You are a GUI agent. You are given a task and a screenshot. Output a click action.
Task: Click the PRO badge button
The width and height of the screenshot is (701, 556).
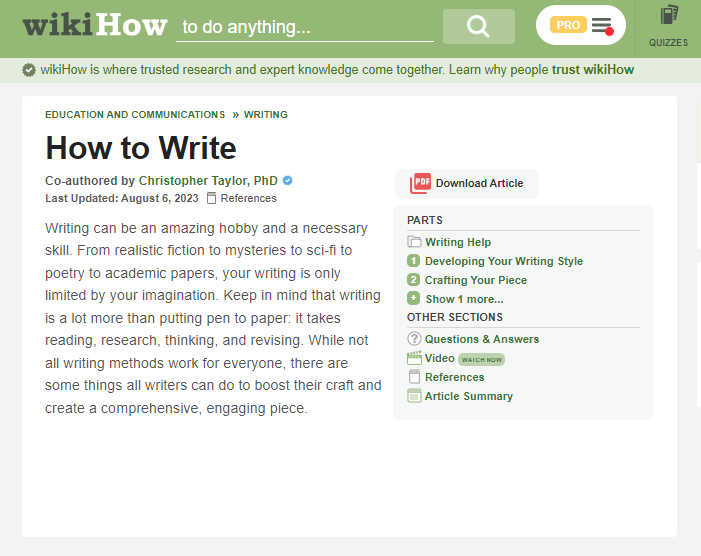[568, 25]
